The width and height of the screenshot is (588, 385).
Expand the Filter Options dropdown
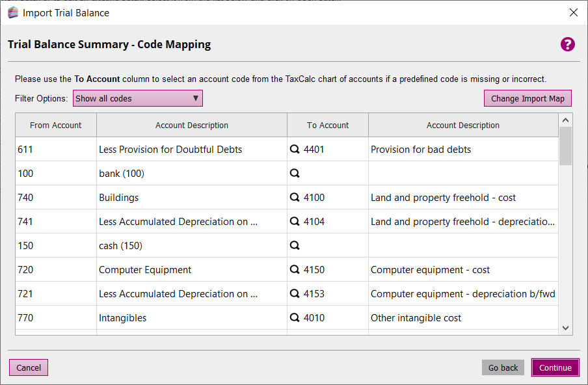point(138,99)
